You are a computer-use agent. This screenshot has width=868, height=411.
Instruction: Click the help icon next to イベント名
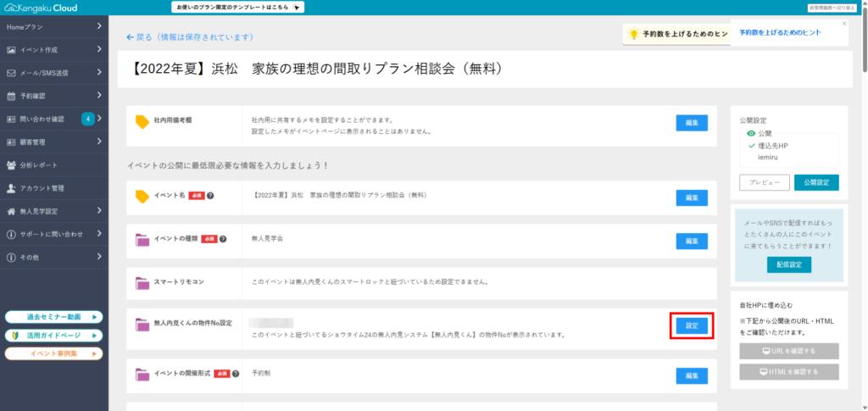point(210,195)
